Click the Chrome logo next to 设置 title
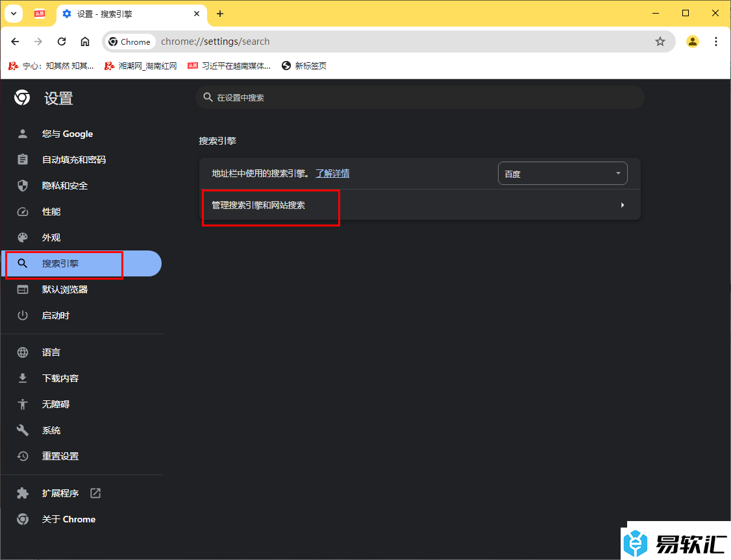 tap(22, 98)
